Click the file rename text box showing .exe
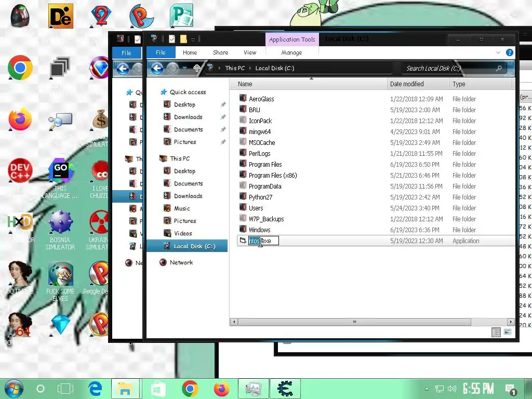The width and height of the screenshot is (532, 399). pos(263,241)
